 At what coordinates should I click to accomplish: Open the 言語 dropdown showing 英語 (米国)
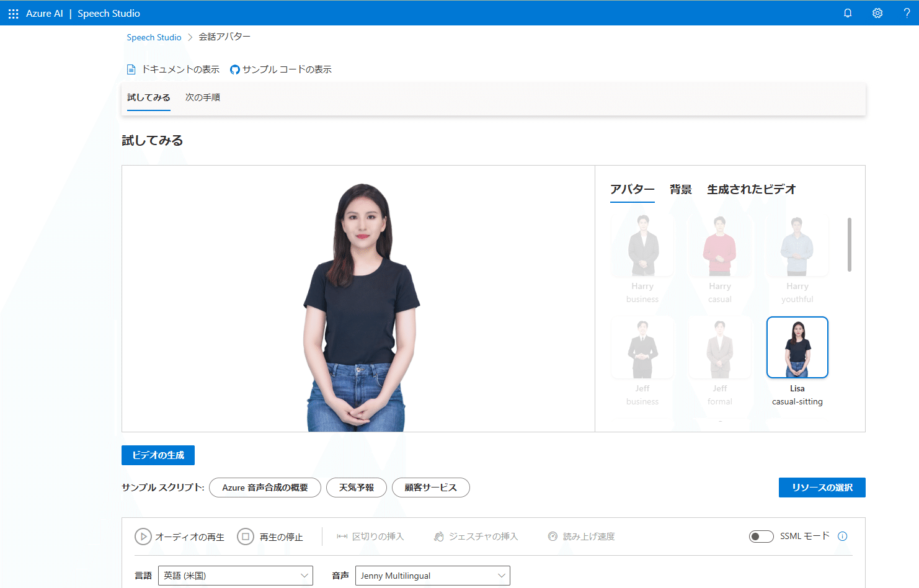click(236, 576)
